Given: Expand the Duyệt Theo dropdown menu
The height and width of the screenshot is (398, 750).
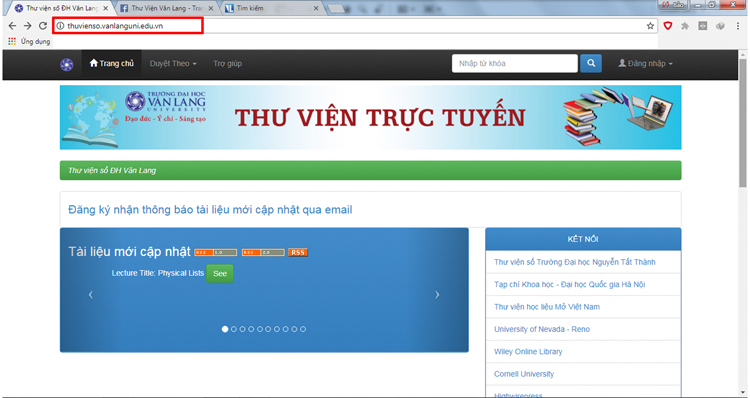Looking at the screenshot, I should 173,64.
